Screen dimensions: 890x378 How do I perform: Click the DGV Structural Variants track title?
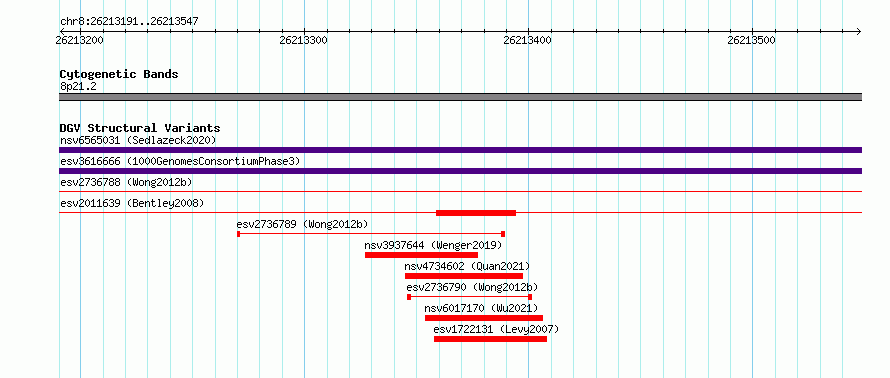coord(140,128)
